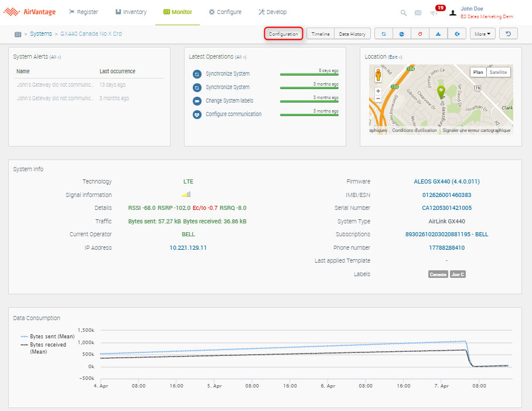Click the Canada label tag

click(x=438, y=274)
